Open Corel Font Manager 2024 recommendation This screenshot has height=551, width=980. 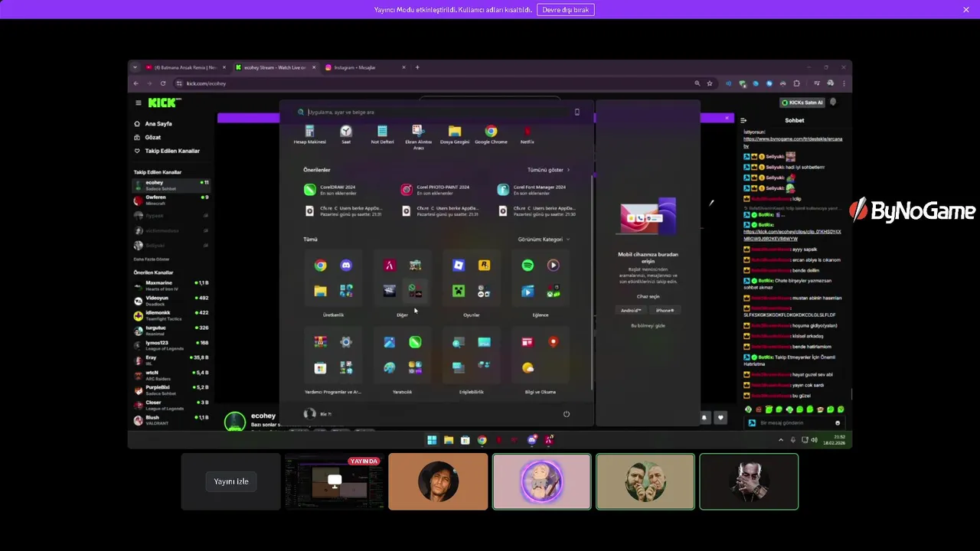tap(532, 189)
